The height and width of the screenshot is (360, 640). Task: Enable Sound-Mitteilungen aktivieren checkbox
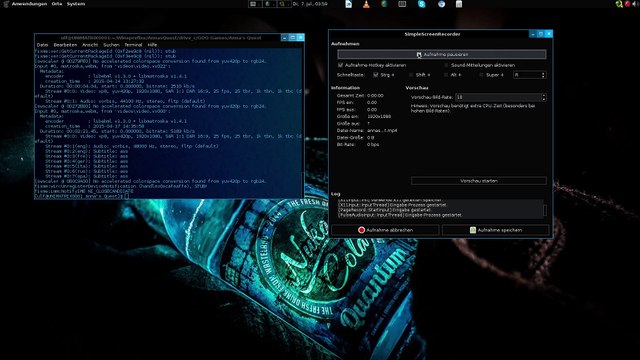tap(446, 65)
